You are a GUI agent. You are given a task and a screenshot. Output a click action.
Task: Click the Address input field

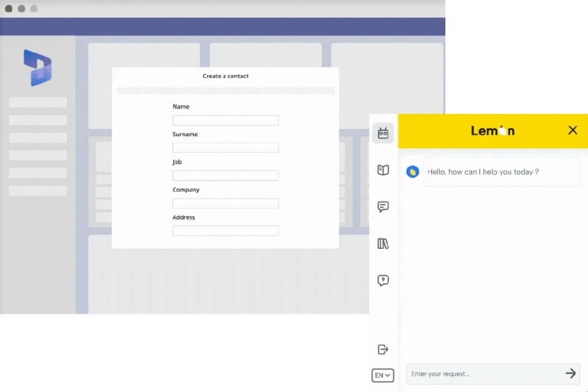coord(225,231)
